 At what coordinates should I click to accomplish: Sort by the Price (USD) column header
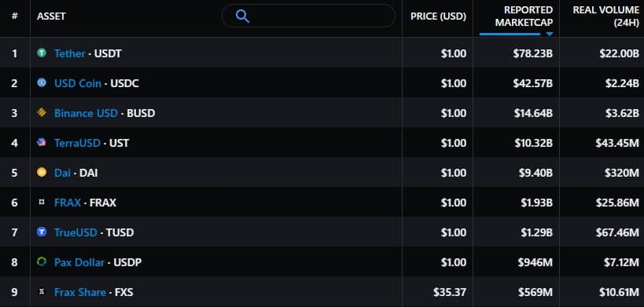click(438, 16)
